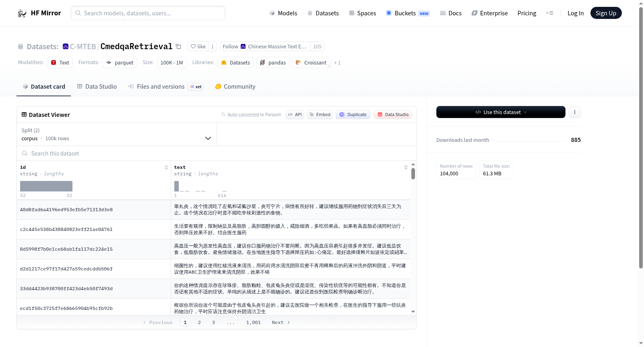Screen dimensions: 644x347
Task: Click the Previous page button
Action: (x=158, y=322)
